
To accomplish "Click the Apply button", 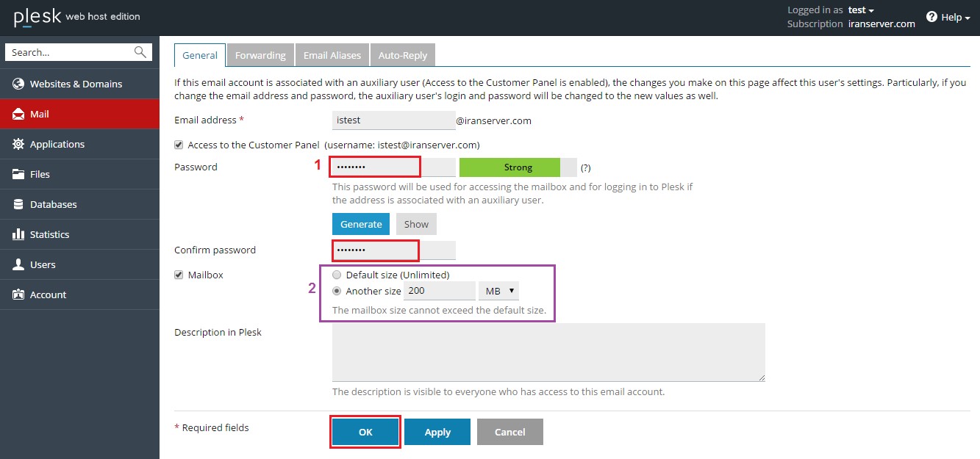I will 437,432.
